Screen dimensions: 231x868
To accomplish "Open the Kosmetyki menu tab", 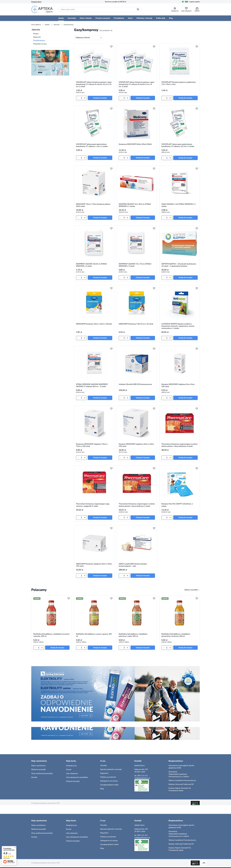I will tap(72, 18).
